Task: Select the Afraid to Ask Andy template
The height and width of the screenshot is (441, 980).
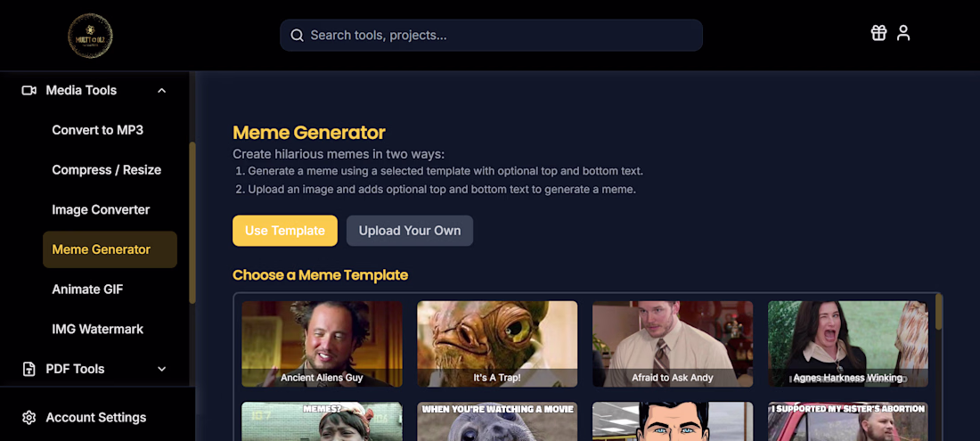Action: pos(673,344)
